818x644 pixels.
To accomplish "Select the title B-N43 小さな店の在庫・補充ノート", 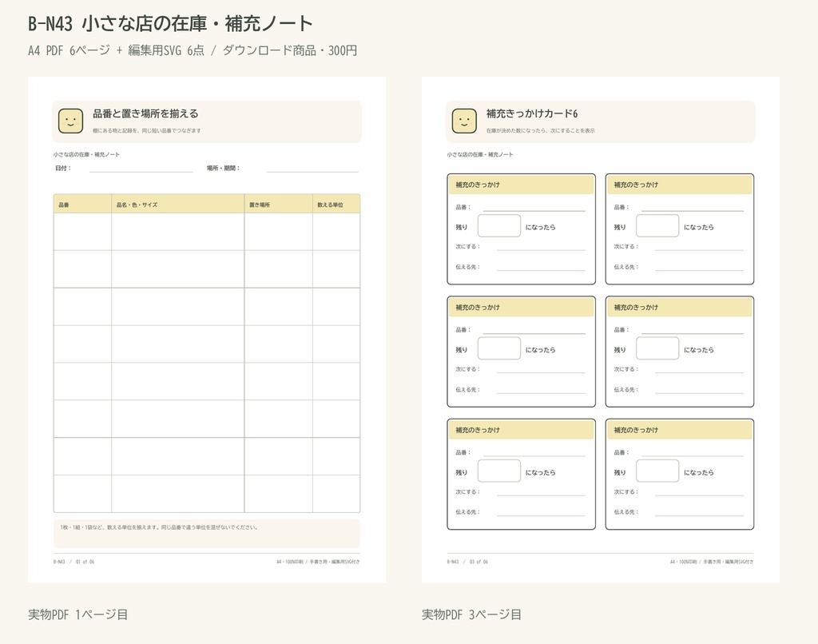I will point(170,23).
